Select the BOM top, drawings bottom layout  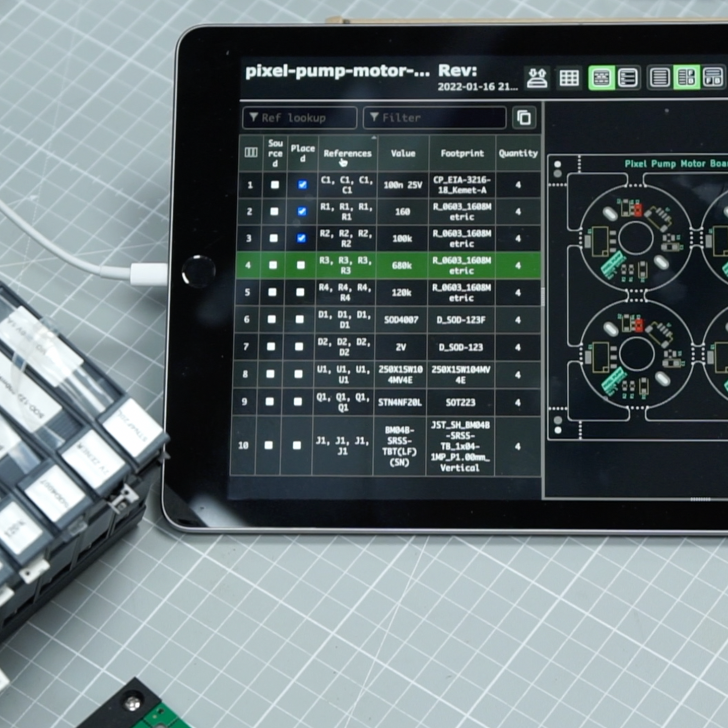tap(712, 78)
